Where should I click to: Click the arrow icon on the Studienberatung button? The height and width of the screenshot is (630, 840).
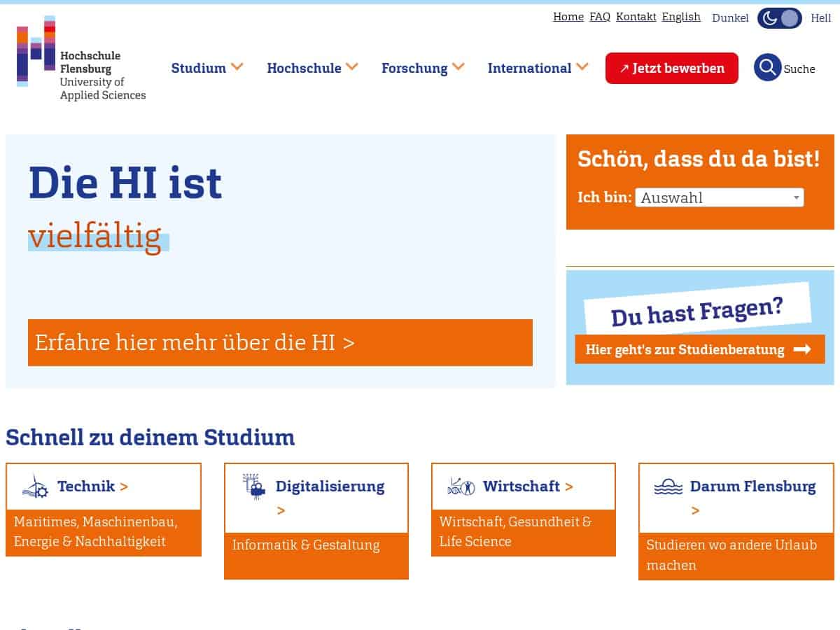pyautogui.click(x=802, y=349)
